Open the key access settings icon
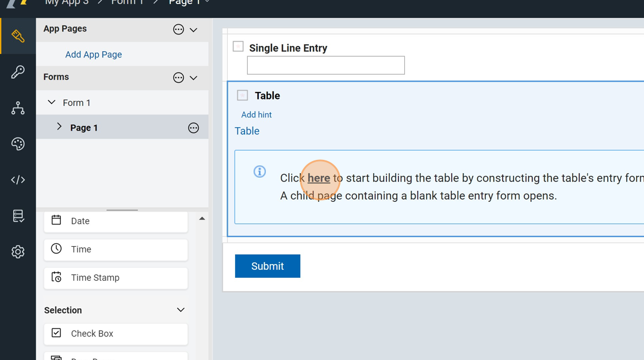The width and height of the screenshot is (644, 360). pyautogui.click(x=18, y=72)
